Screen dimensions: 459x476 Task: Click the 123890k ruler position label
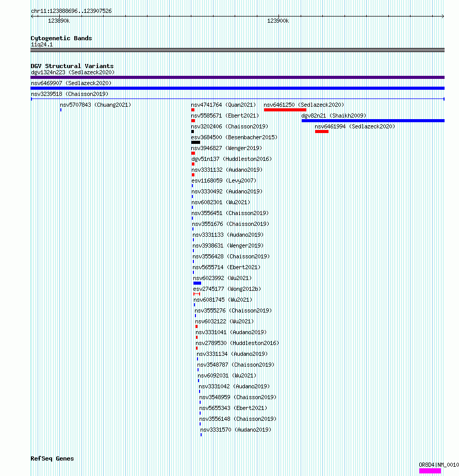point(59,21)
